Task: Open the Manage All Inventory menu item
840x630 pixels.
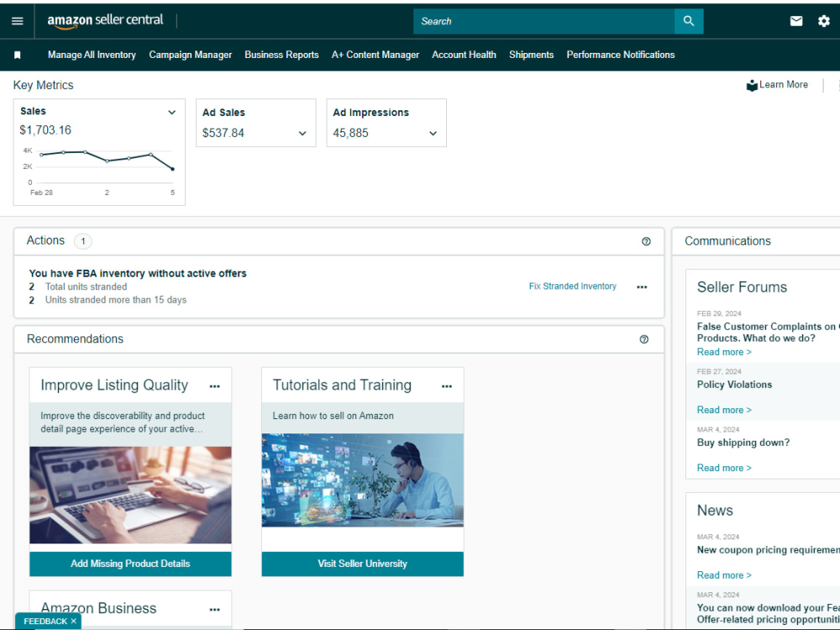Action: coord(92,55)
